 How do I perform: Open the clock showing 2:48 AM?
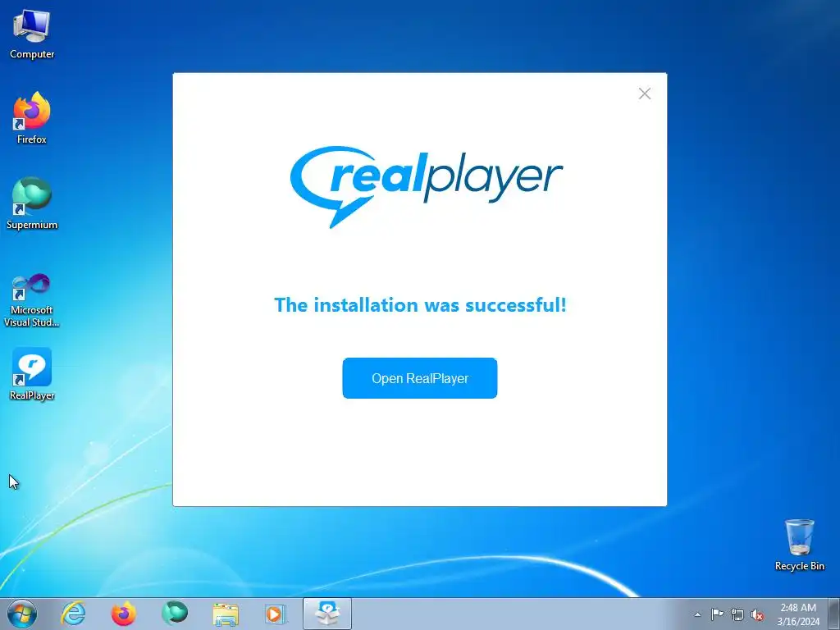(x=798, y=614)
